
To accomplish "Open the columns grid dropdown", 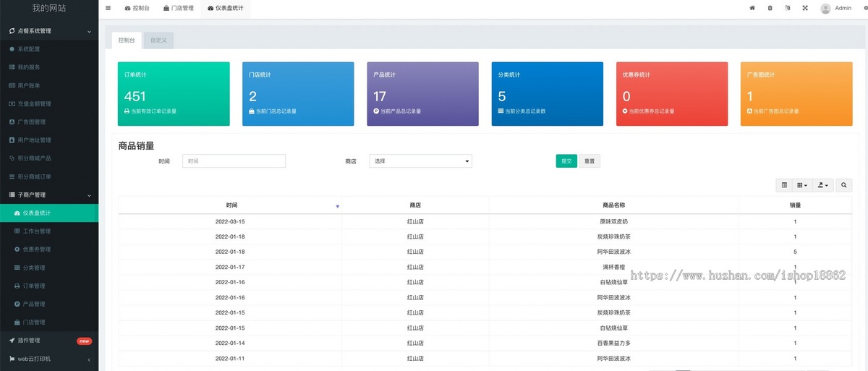I will pyautogui.click(x=802, y=185).
